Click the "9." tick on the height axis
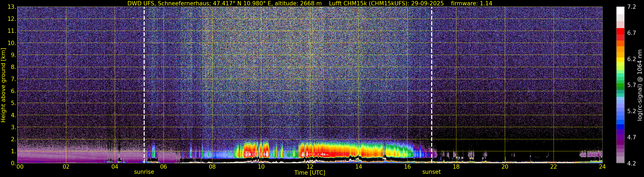The width and height of the screenshot is (644, 177). (13, 55)
